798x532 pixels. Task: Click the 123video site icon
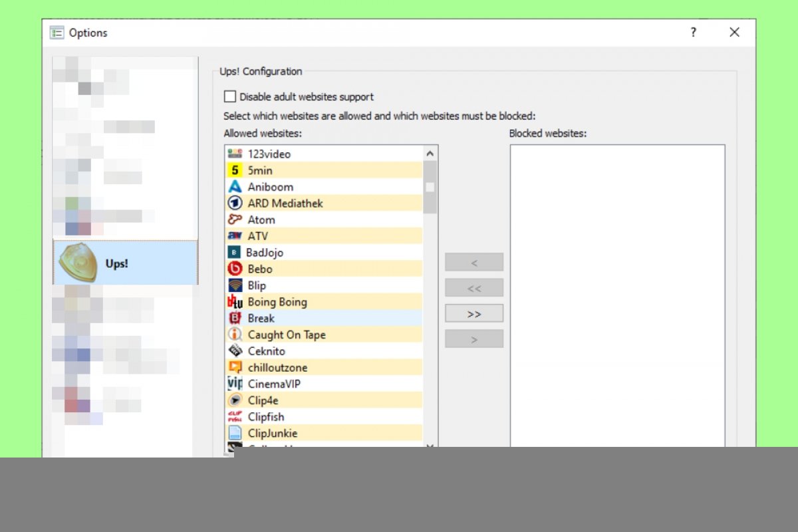235,154
